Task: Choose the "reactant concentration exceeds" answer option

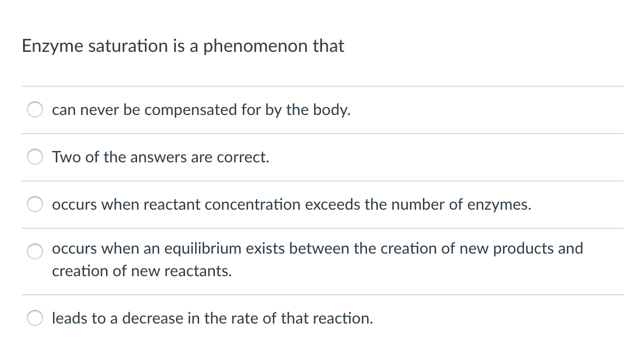Action: (x=34, y=204)
